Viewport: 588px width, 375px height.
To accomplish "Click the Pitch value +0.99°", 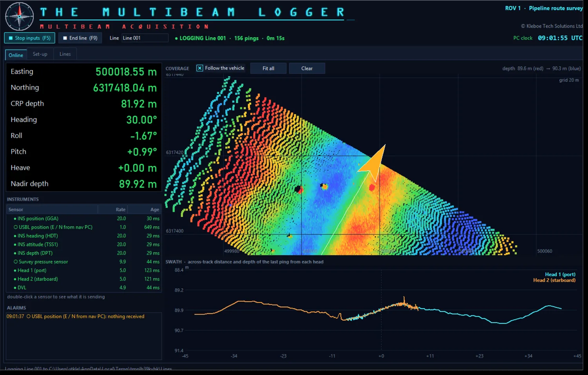I will click(142, 152).
